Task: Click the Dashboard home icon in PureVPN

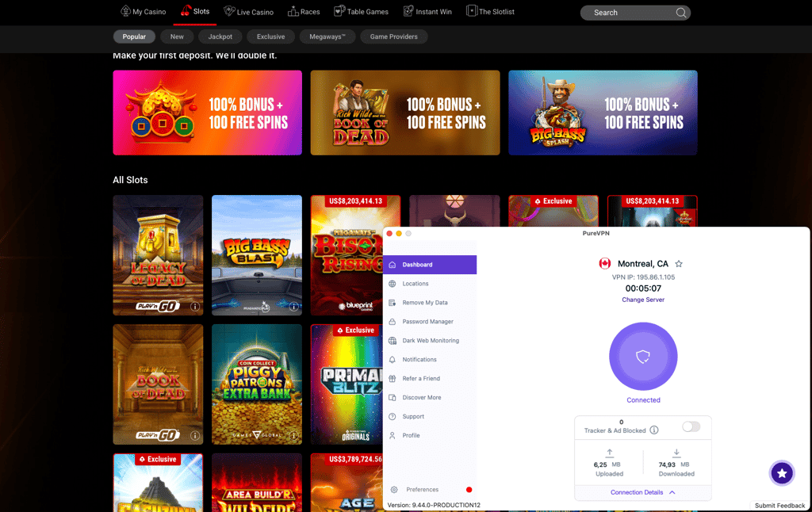Action: coord(392,265)
